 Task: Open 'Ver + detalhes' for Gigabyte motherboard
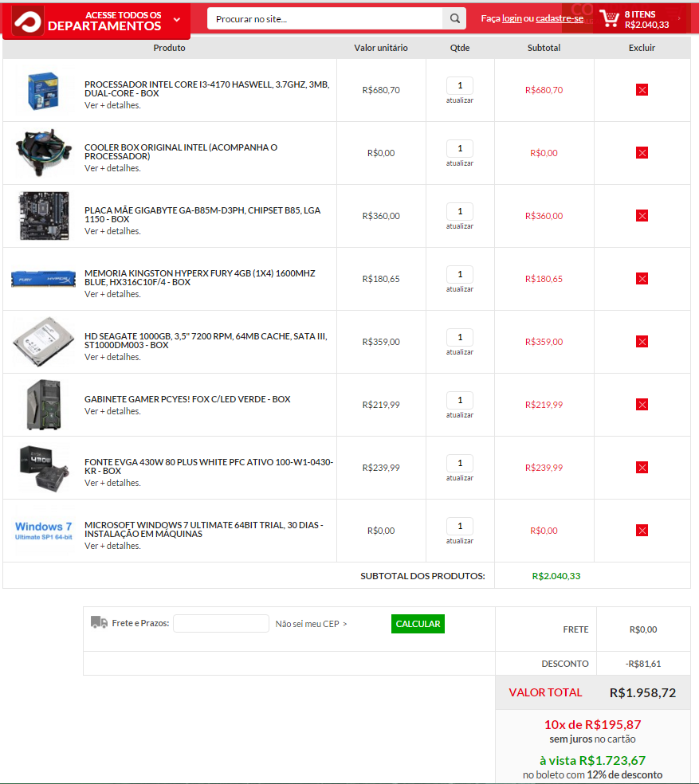coord(112,232)
